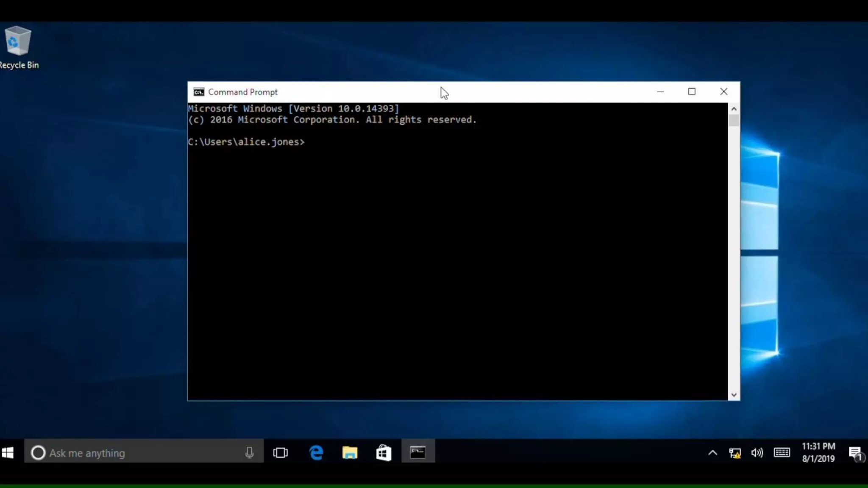Select the Command Prompt taskbar button
This screenshot has width=868, height=488.
click(418, 453)
